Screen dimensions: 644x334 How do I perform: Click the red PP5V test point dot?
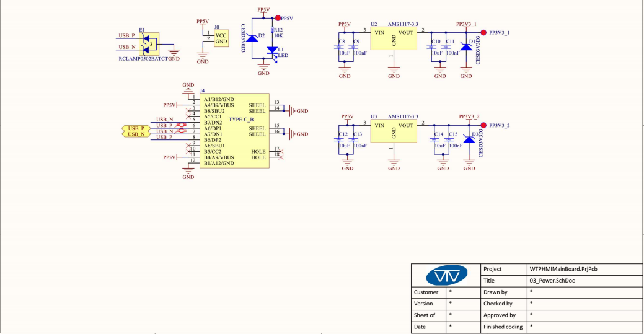point(277,18)
